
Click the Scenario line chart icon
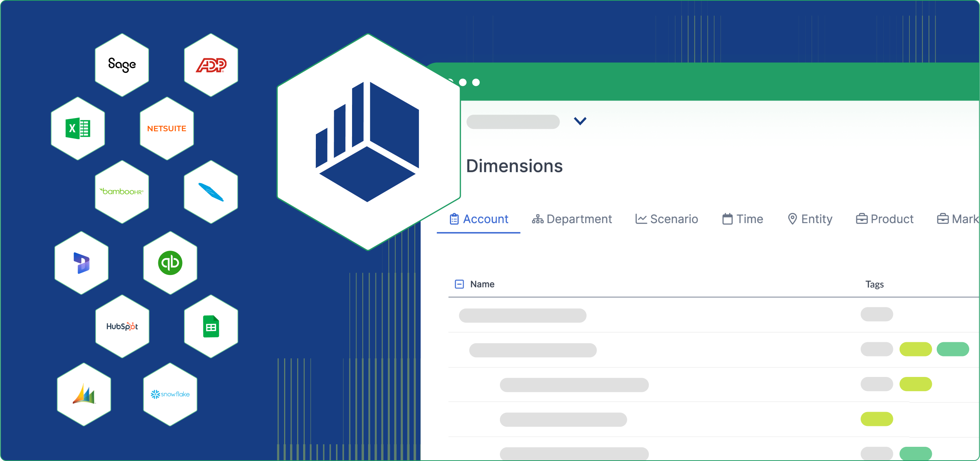click(x=641, y=219)
